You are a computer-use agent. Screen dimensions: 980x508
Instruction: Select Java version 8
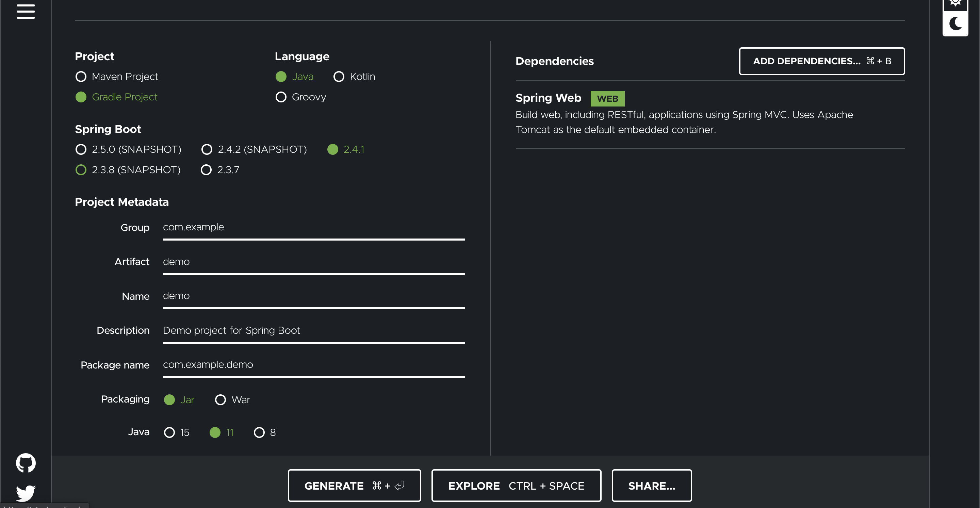pyautogui.click(x=259, y=432)
